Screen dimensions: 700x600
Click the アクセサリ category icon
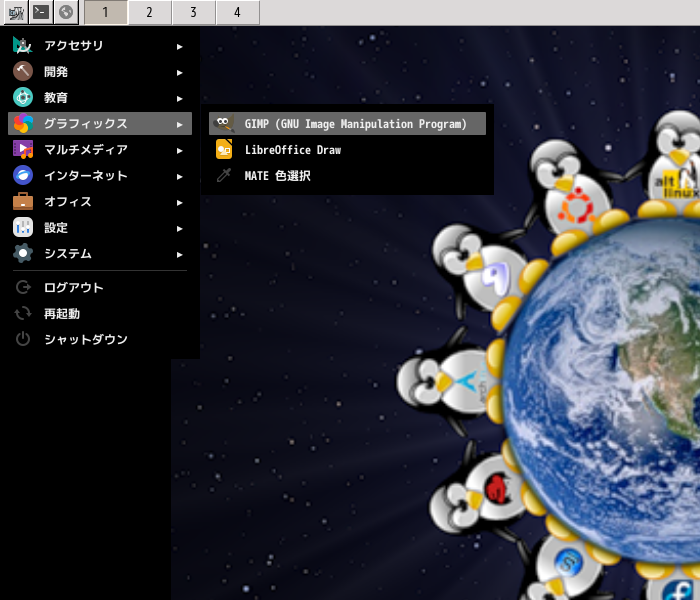point(23,46)
